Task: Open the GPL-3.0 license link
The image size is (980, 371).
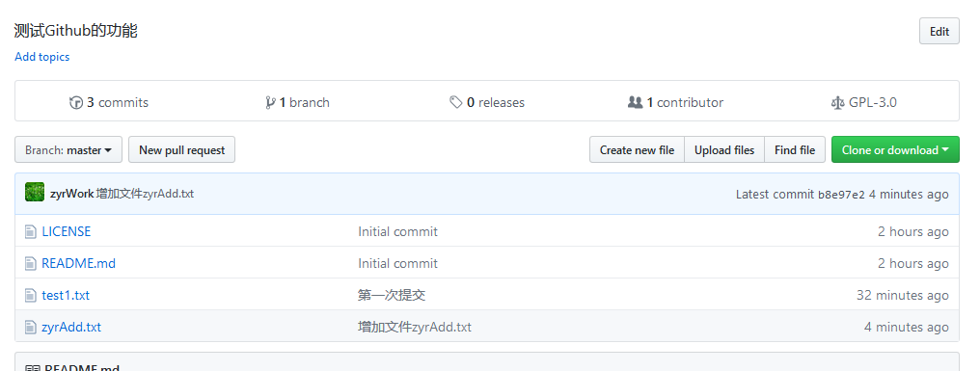Action: [863, 102]
